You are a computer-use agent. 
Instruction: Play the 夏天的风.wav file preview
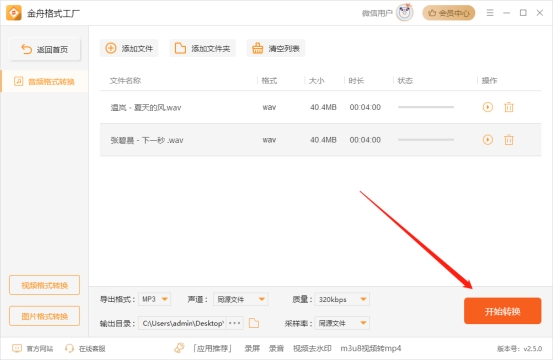(488, 107)
